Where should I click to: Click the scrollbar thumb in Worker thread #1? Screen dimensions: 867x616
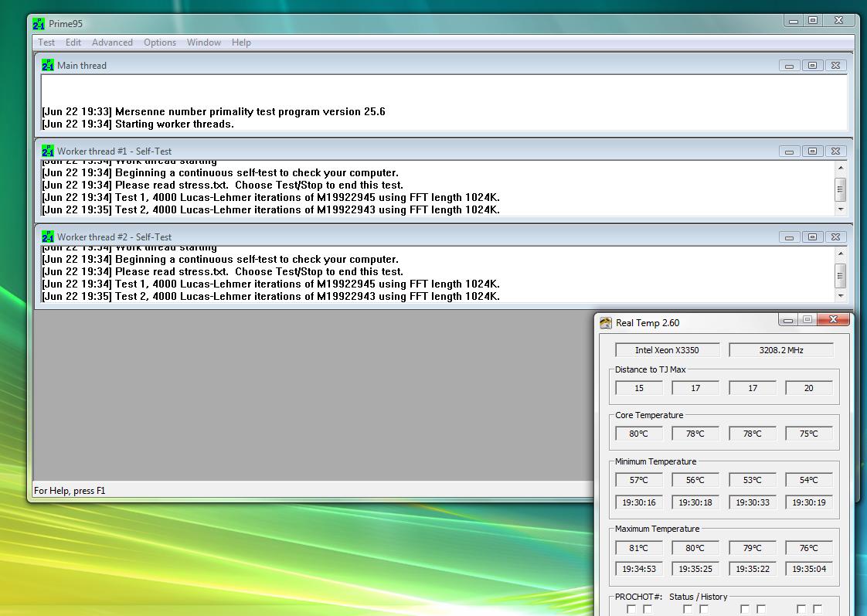tap(841, 189)
